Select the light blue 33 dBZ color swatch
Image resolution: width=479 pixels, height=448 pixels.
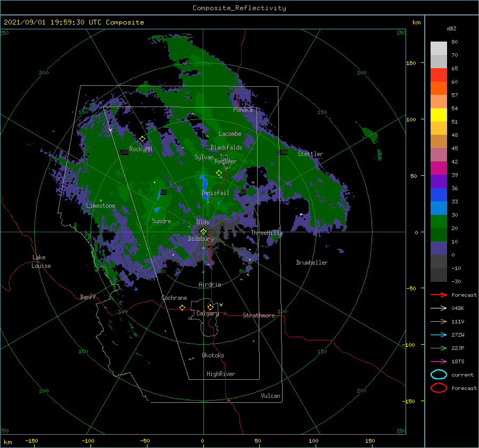pos(439,208)
